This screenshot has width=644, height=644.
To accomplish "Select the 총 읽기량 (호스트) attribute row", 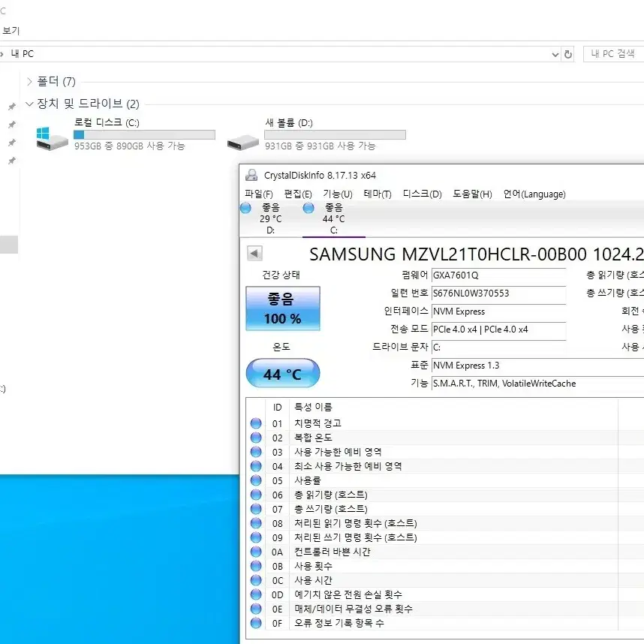I will pyautogui.click(x=445, y=495).
